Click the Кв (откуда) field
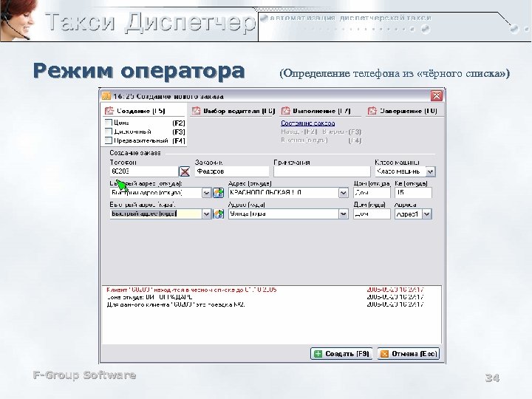The image size is (532, 399). pos(413,193)
